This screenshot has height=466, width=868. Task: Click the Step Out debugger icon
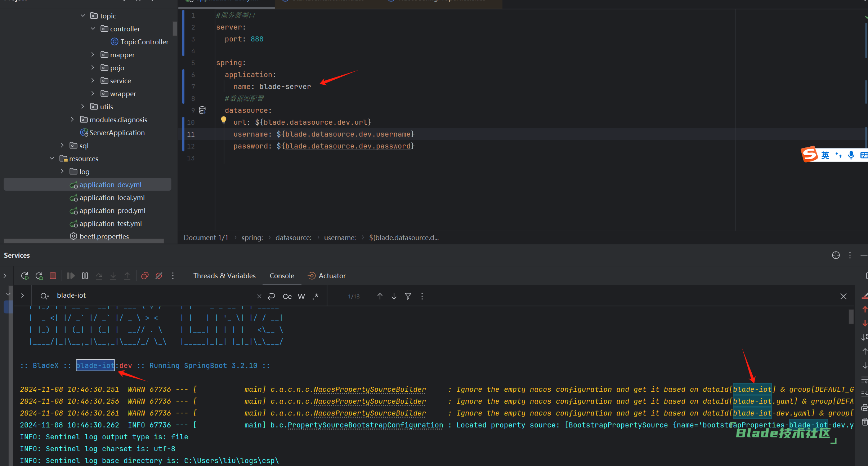[x=127, y=276]
